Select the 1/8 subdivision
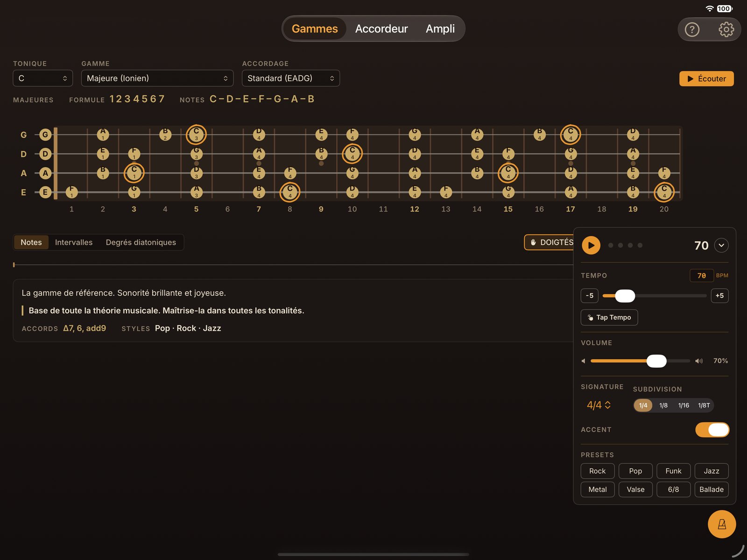The height and width of the screenshot is (560, 747). click(663, 405)
